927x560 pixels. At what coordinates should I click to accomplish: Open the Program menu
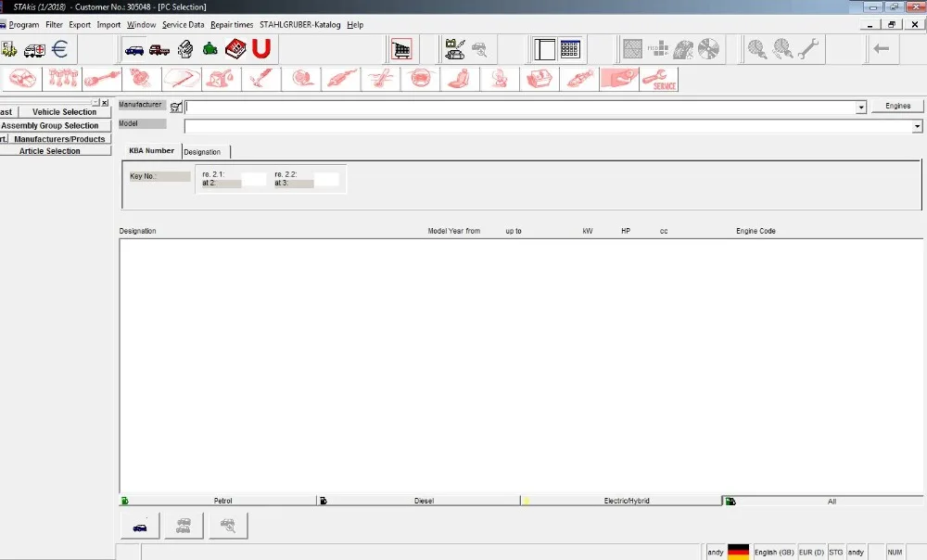click(24, 25)
